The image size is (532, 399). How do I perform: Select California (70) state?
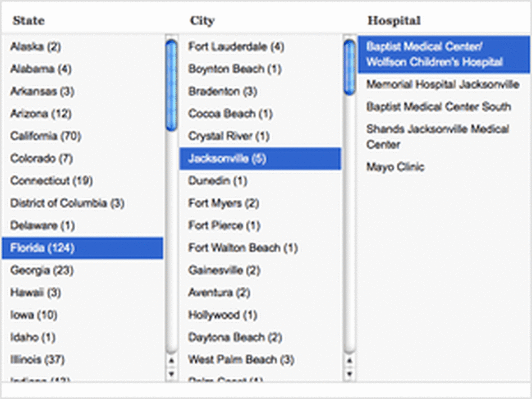pos(82,136)
